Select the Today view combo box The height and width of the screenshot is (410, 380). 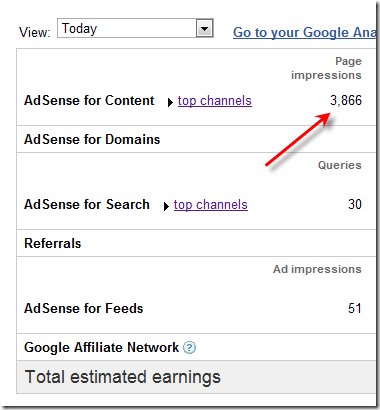pyautogui.click(x=135, y=28)
